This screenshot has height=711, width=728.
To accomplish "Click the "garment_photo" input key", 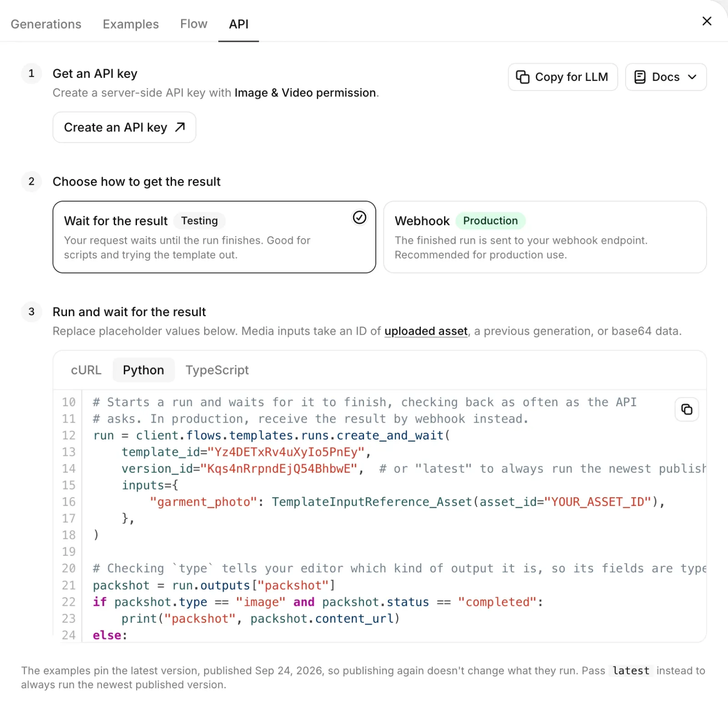I will pos(204,502).
